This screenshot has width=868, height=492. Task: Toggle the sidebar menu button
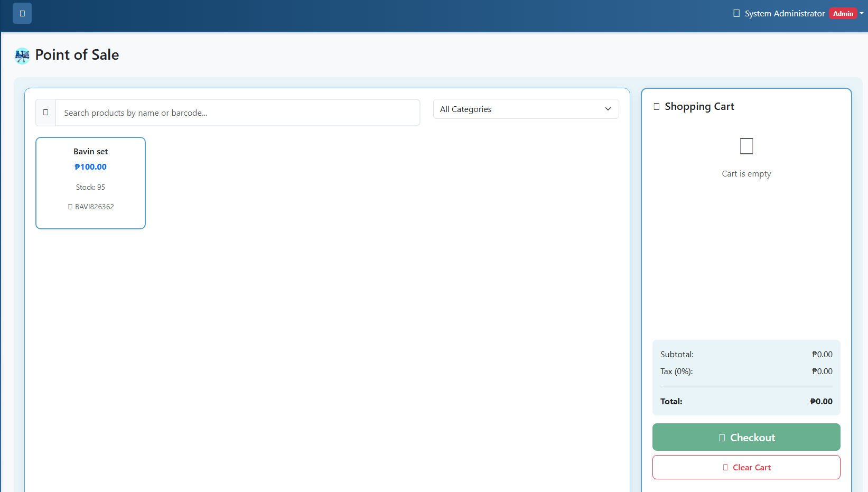(22, 13)
